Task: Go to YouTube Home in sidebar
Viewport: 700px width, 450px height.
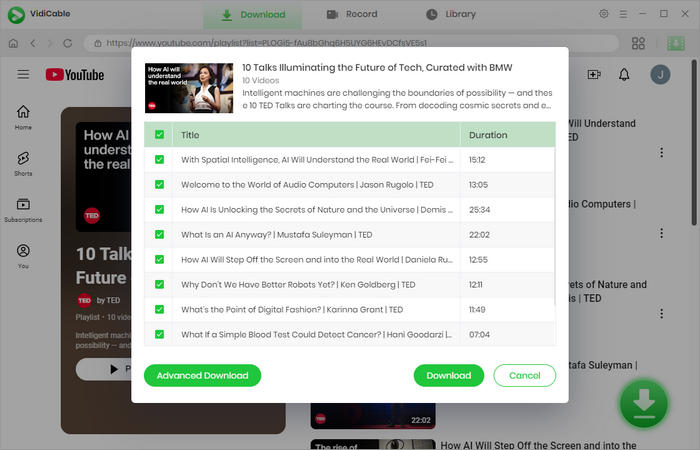Action: point(23,117)
